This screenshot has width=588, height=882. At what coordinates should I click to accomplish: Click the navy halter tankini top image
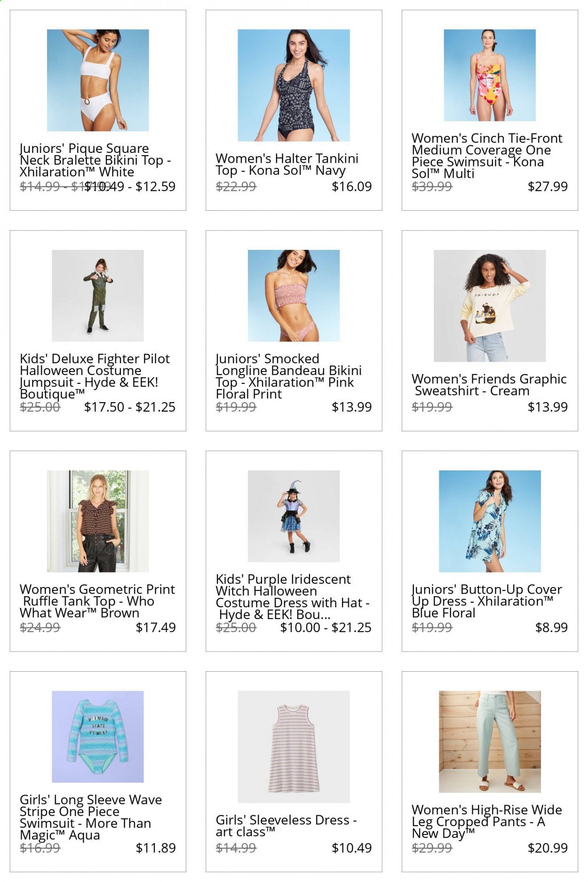[x=294, y=85]
